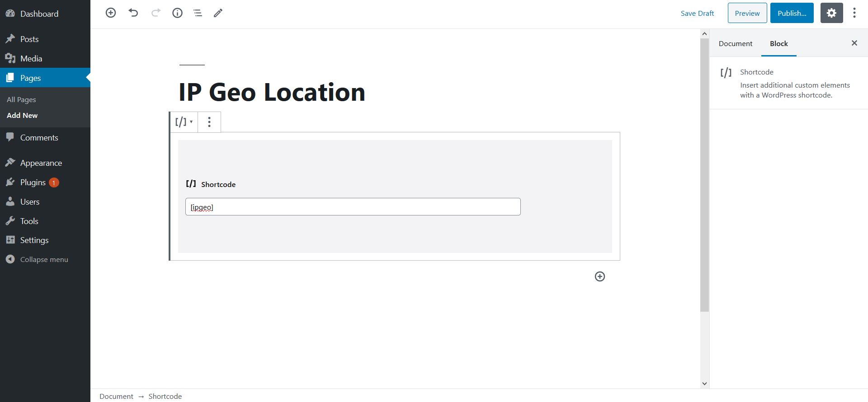Expand the shortcode block type switcher

click(x=184, y=122)
